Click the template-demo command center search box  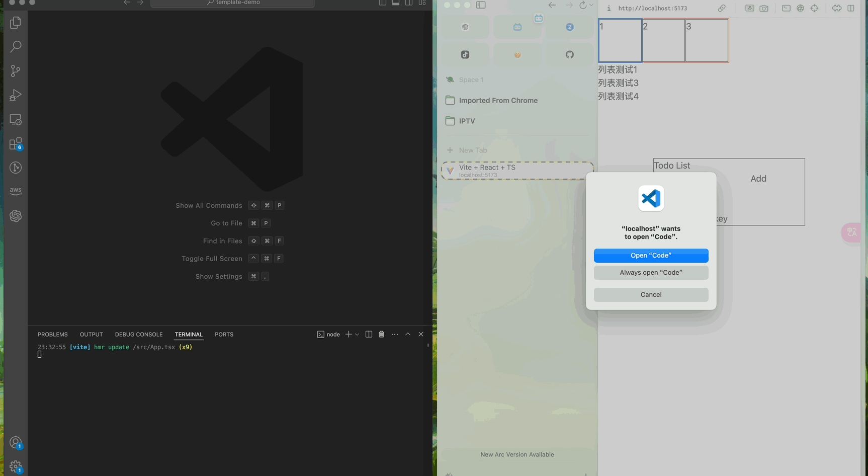click(232, 3)
